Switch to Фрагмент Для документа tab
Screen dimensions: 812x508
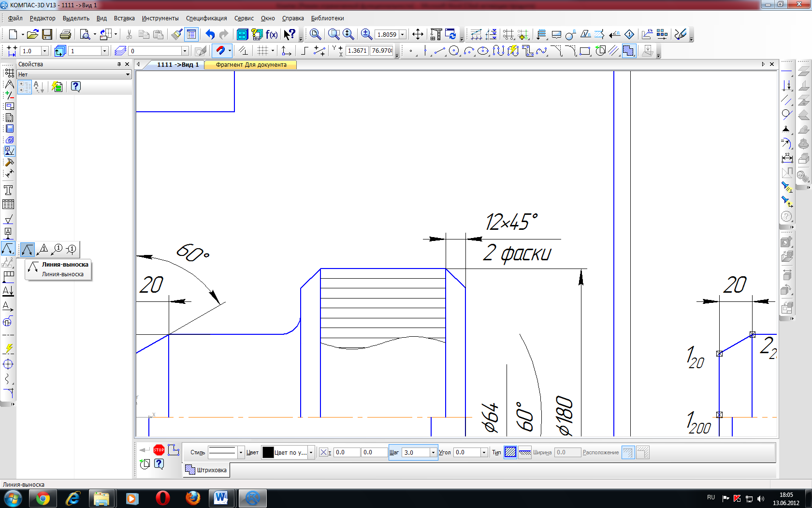point(251,64)
